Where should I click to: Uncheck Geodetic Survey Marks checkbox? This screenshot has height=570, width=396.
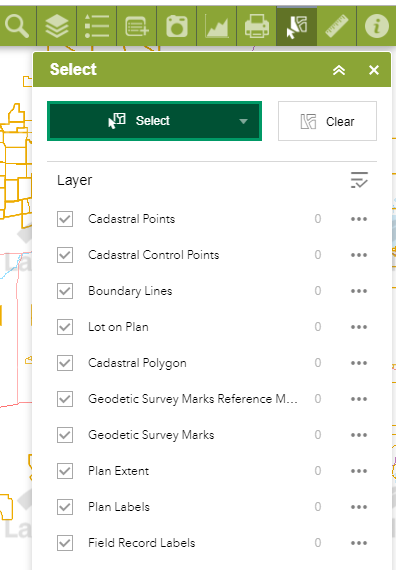(65, 435)
